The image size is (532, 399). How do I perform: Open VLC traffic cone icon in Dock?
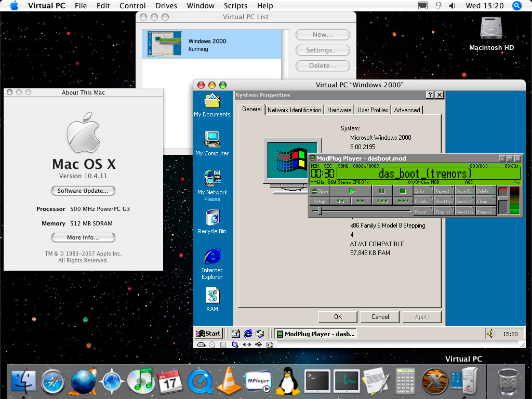229,381
